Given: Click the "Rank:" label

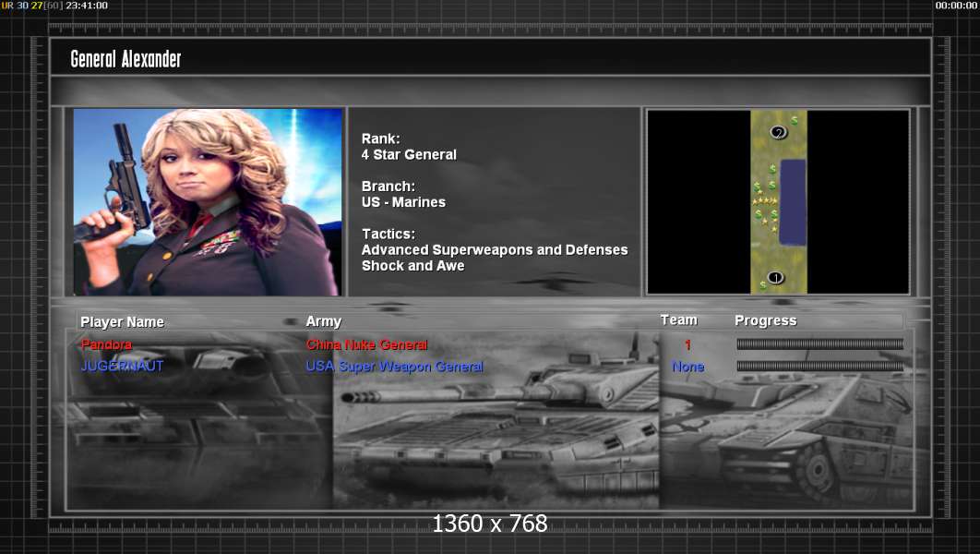Looking at the screenshot, I should (x=380, y=138).
